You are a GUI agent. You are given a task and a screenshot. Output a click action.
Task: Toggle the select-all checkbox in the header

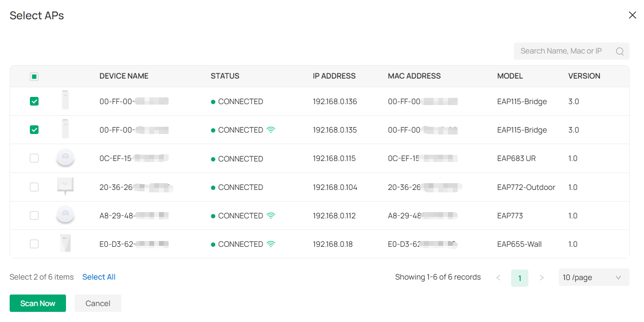(x=34, y=76)
